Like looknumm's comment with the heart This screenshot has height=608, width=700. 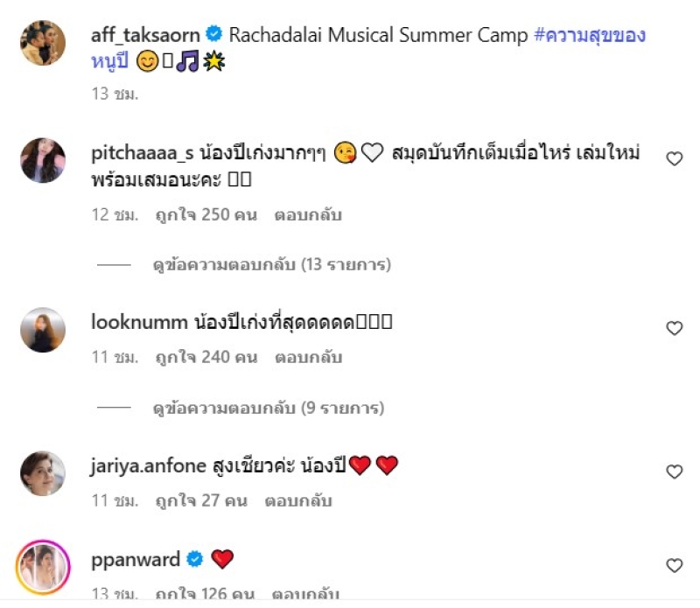point(674,328)
